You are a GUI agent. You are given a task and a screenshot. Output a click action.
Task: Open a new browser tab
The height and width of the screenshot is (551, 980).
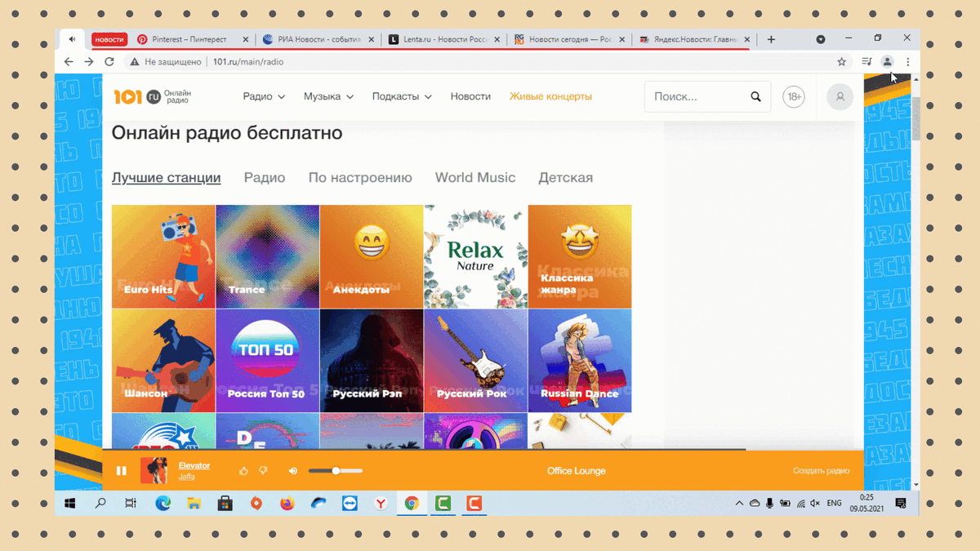pos(771,39)
